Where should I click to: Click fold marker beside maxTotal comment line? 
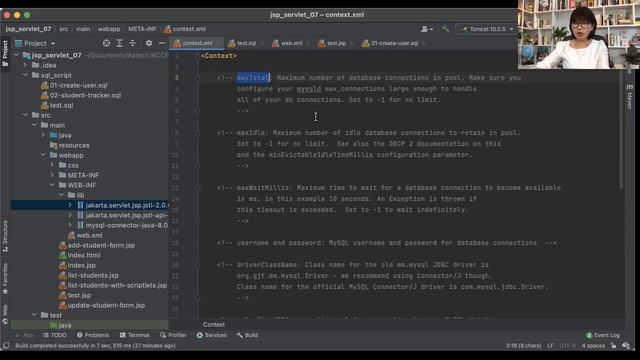click(198, 78)
